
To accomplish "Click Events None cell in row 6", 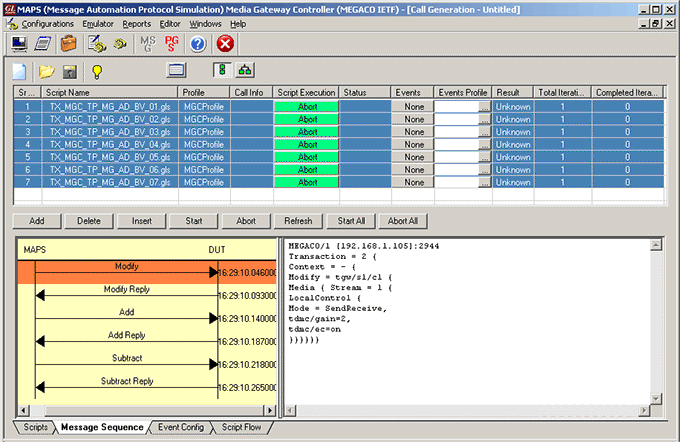I will click(413, 170).
